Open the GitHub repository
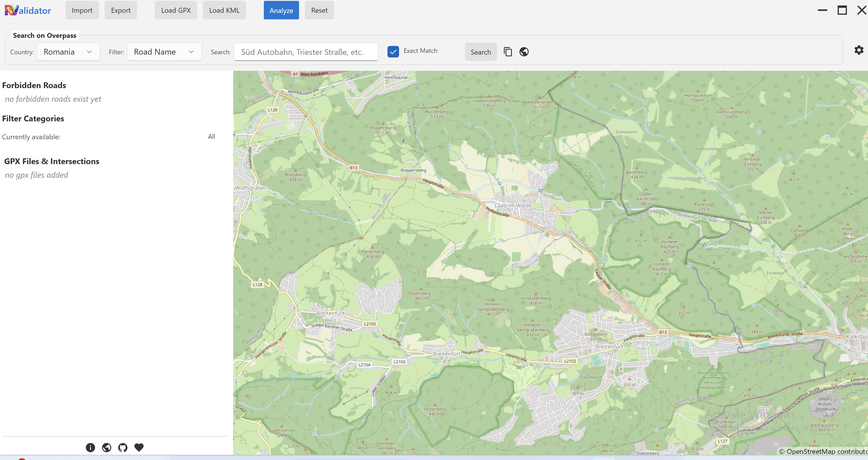868x460 pixels. coord(123,448)
